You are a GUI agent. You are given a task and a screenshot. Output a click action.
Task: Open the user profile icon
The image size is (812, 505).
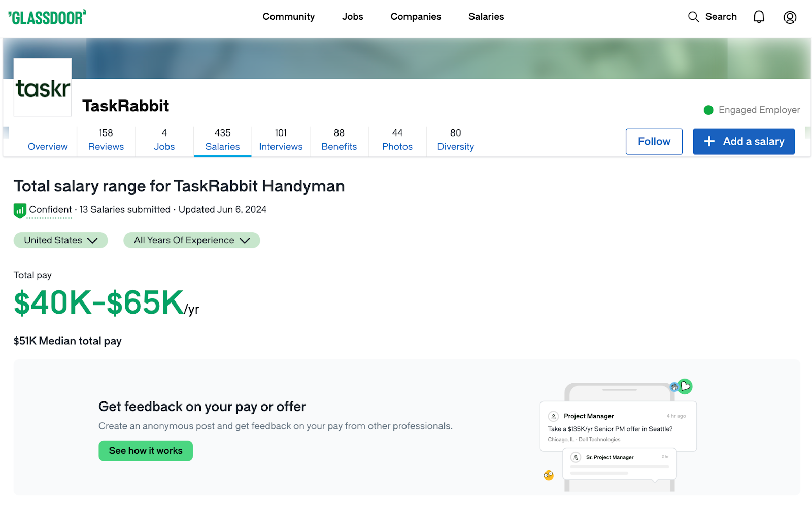(790, 17)
